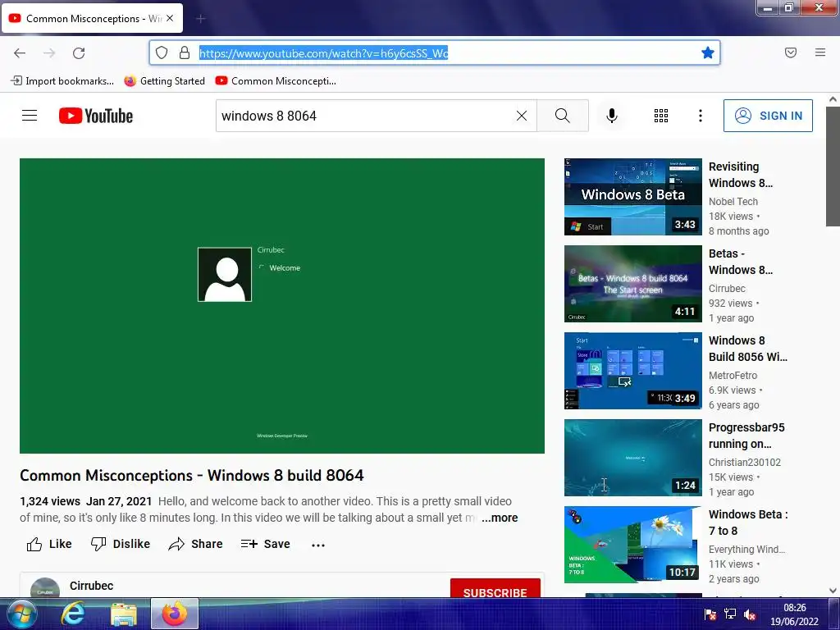Open Windows Explorer folder in taskbar
Screen dimensions: 840x630
pyautogui.click(x=124, y=615)
